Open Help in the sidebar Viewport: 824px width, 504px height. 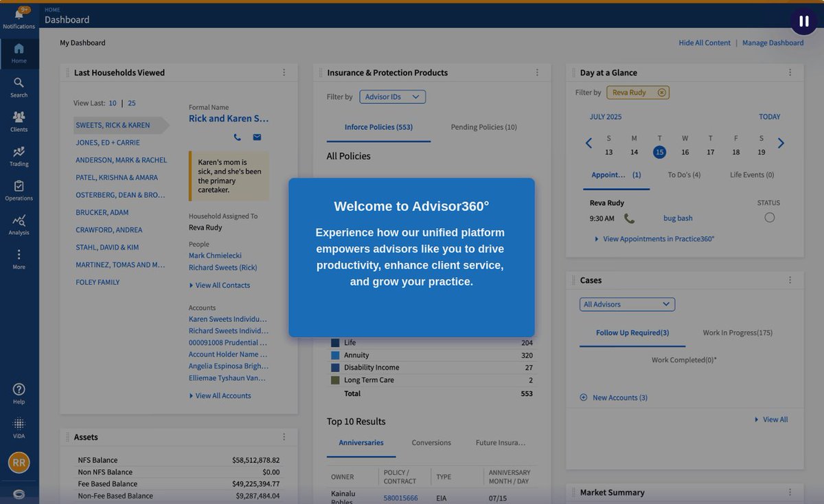click(x=19, y=393)
